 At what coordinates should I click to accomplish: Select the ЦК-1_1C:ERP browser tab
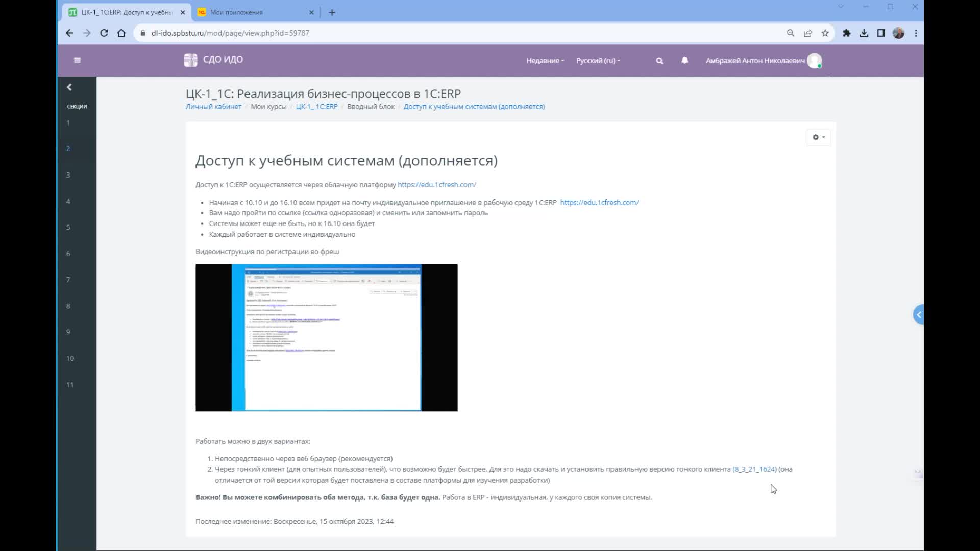pos(127,12)
